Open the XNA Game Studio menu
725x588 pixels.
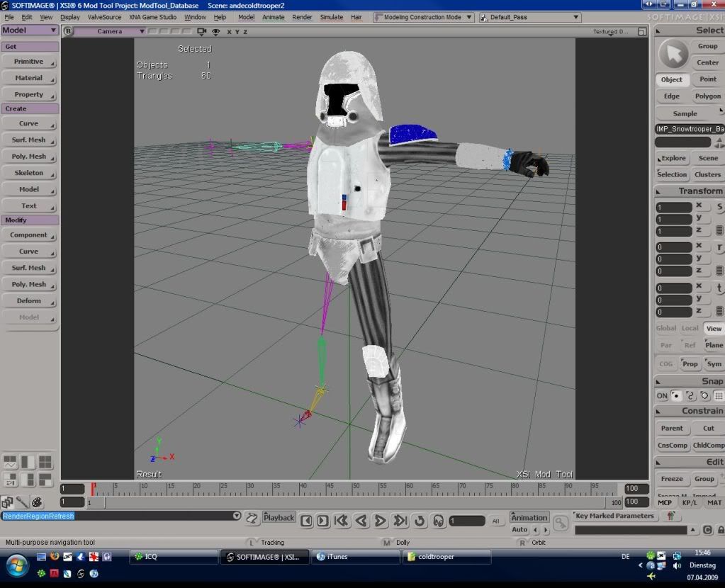(x=152, y=17)
